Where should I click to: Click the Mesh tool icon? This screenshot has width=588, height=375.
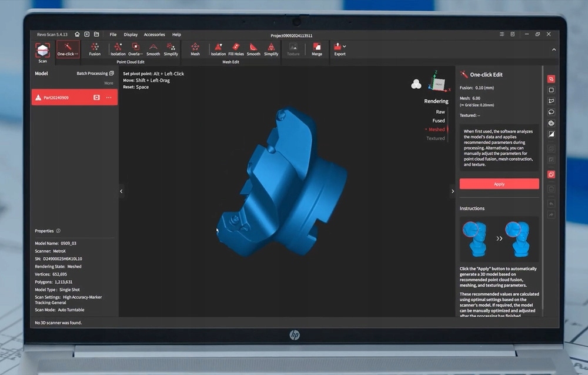tap(195, 48)
